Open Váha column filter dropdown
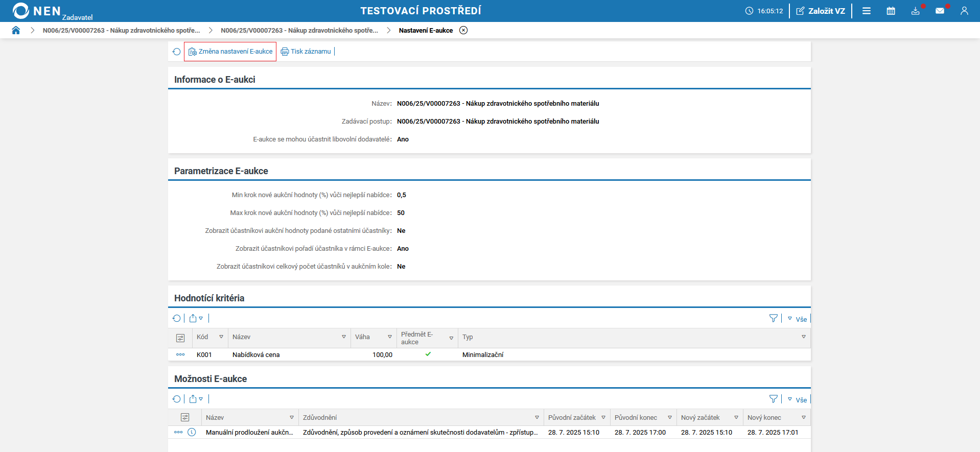980x452 pixels. click(x=390, y=337)
